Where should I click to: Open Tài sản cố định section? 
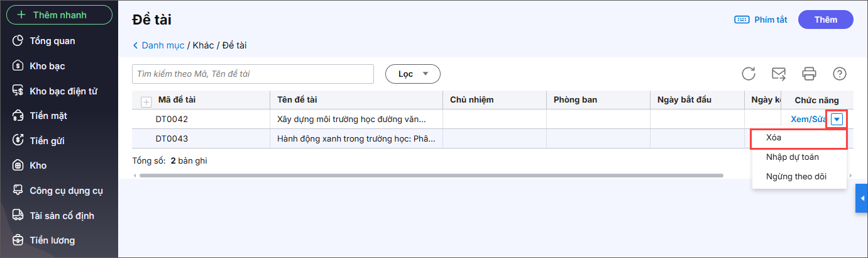point(62,216)
